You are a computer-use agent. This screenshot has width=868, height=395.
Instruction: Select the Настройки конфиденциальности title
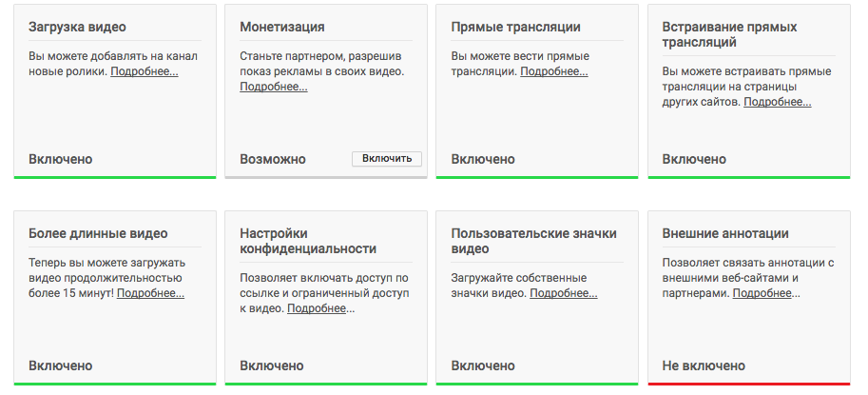pyautogui.click(x=308, y=241)
